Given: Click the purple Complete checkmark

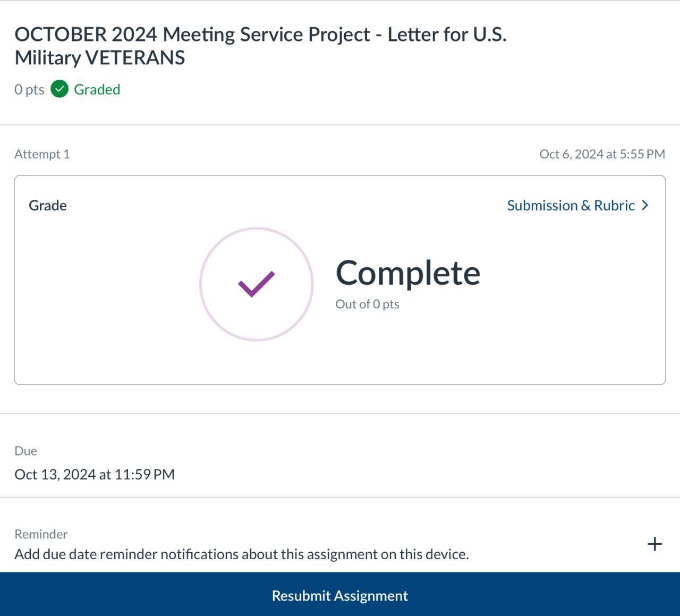Looking at the screenshot, I should click(x=256, y=284).
